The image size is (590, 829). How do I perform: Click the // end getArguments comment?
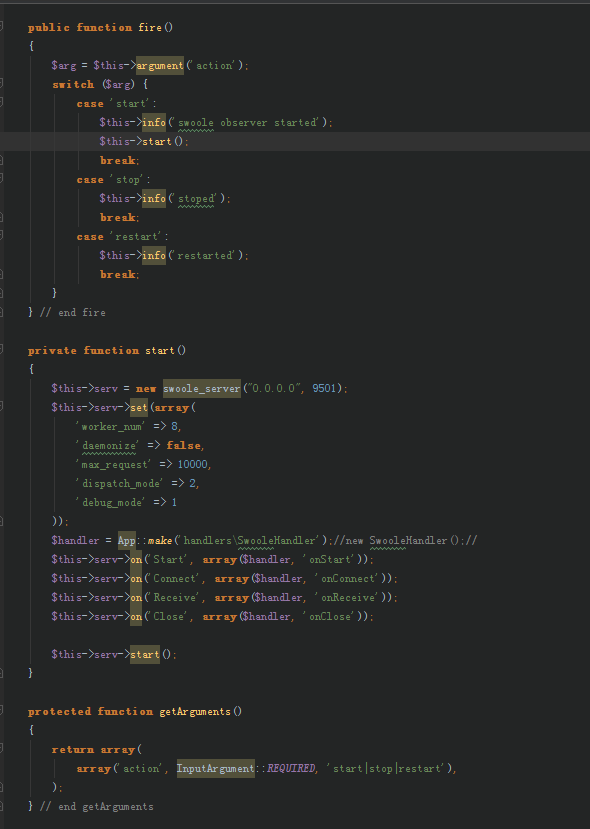pyautogui.click(x=97, y=807)
